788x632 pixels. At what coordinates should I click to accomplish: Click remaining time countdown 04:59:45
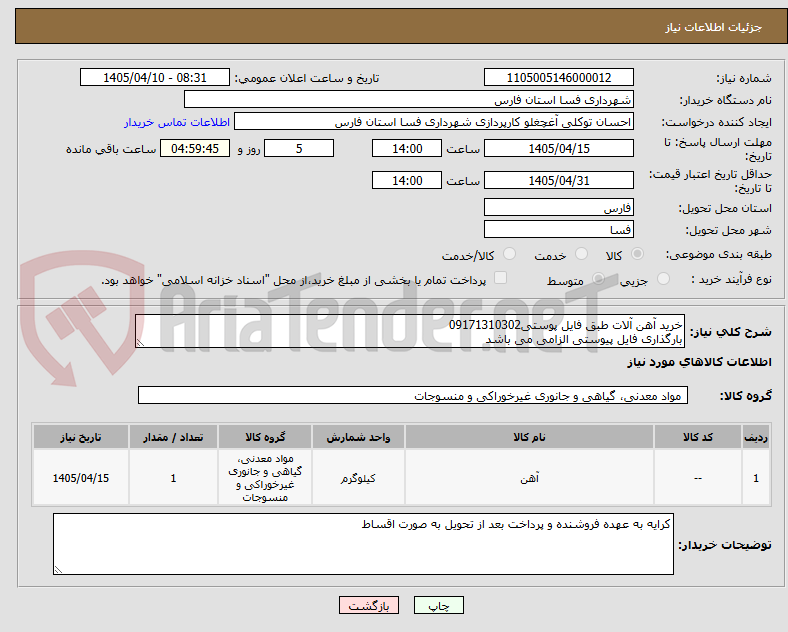tap(195, 149)
